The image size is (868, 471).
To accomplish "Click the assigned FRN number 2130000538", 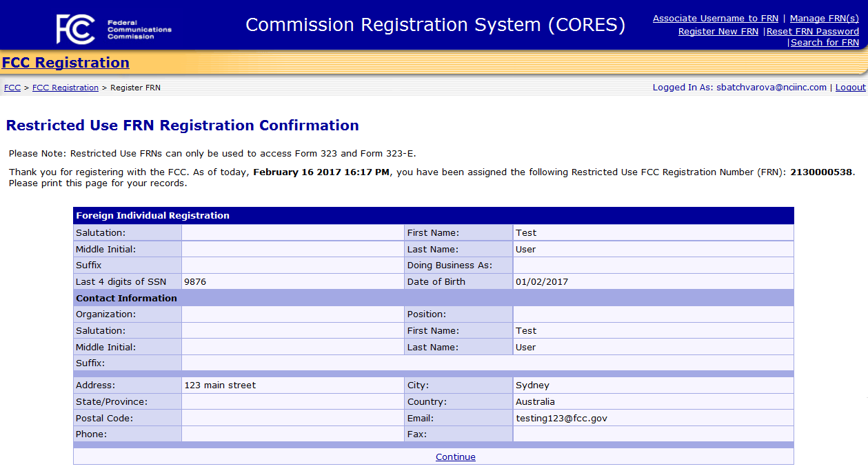I will [822, 172].
